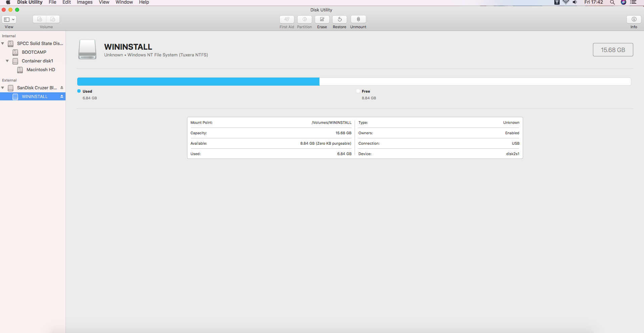Click the Macintosh HD disk icon
Image resolution: width=644 pixels, height=333 pixels.
[x=20, y=70]
